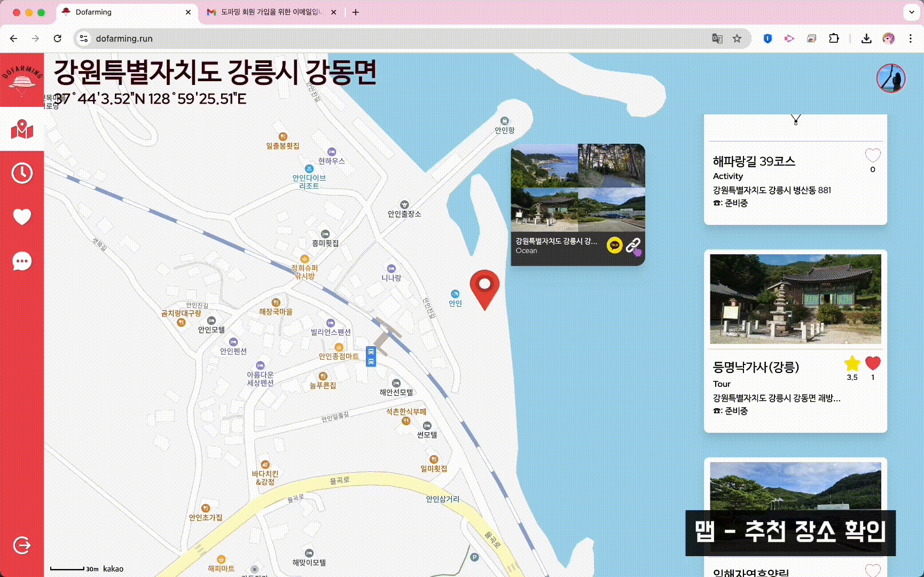The height and width of the screenshot is (577, 924).
Task: Click 일미횟집 marker on map
Action: [x=434, y=459]
